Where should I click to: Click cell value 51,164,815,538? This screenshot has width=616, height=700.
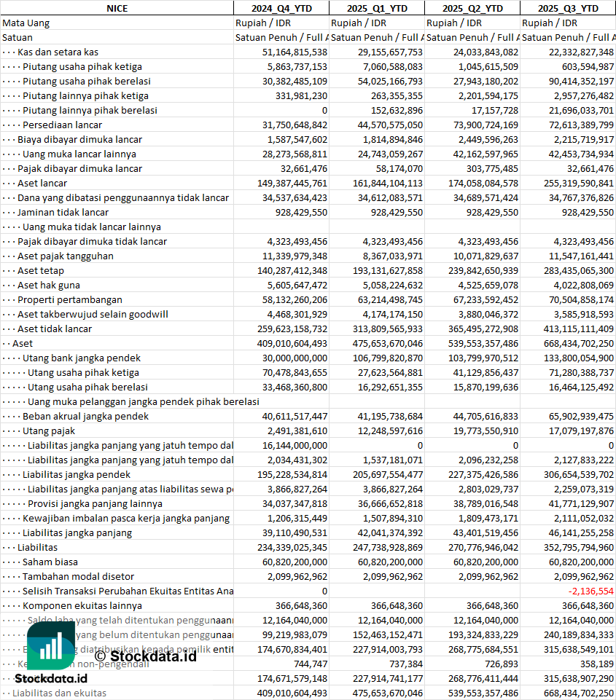click(x=295, y=52)
